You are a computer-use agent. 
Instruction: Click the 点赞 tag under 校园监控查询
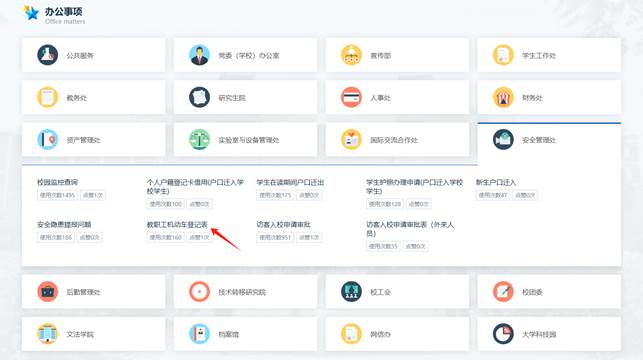coord(93,195)
